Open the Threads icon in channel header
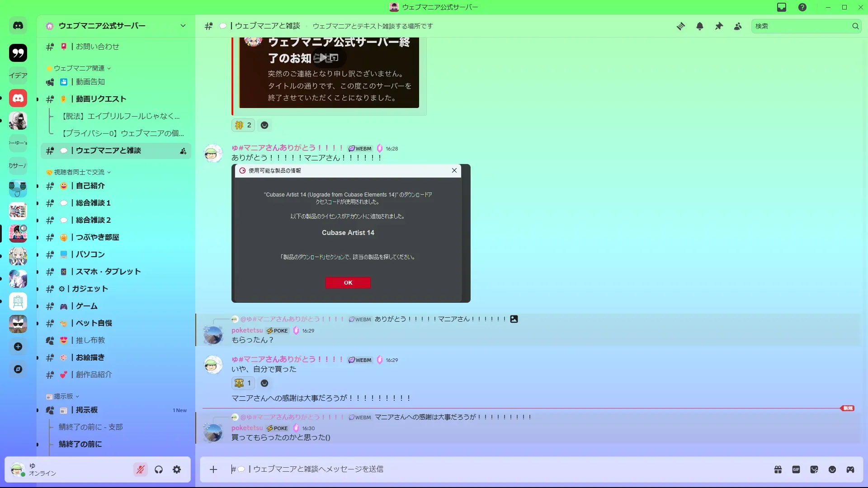868x488 pixels. [x=680, y=26]
